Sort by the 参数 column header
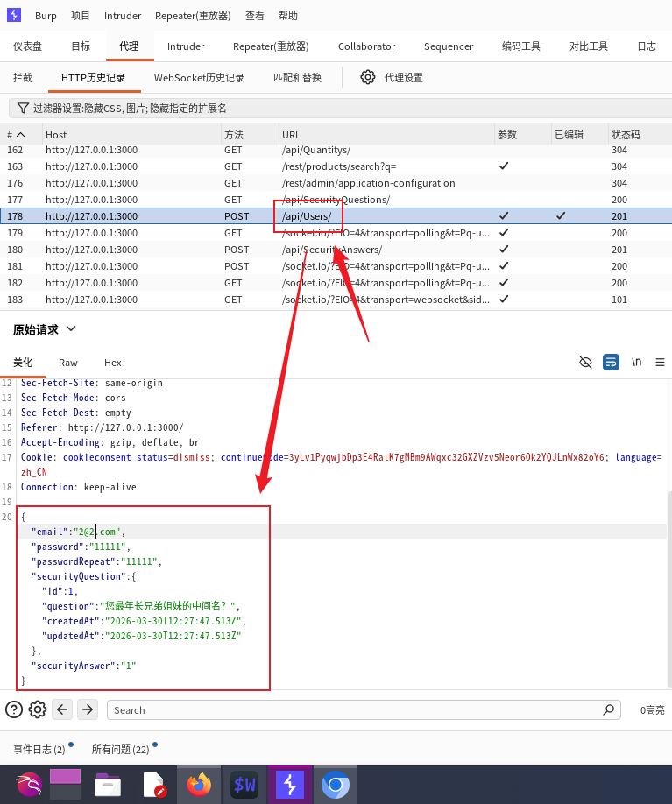This screenshot has width=672, height=804. pos(523,134)
